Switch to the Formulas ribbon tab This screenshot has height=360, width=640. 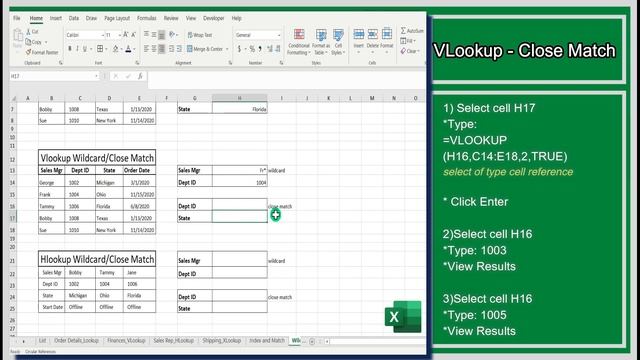[147, 18]
